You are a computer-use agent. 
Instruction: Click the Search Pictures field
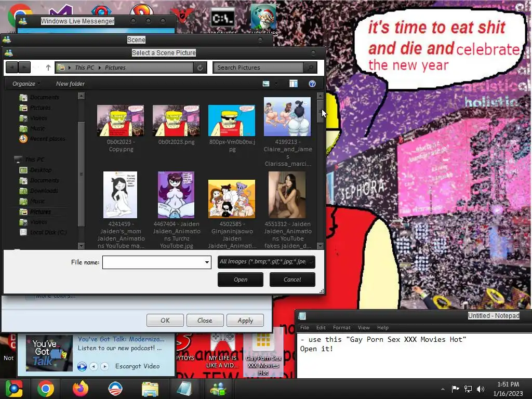(x=259, y=68)
